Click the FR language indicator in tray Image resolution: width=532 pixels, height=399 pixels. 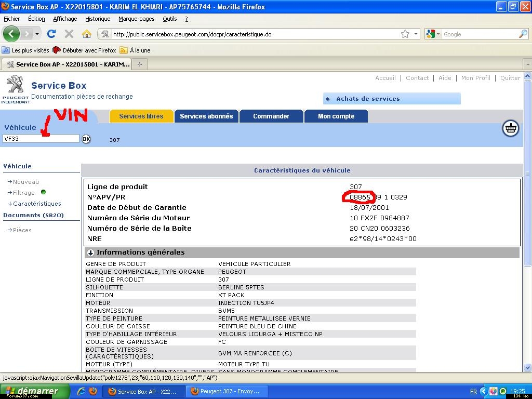[x=473, y=392]
